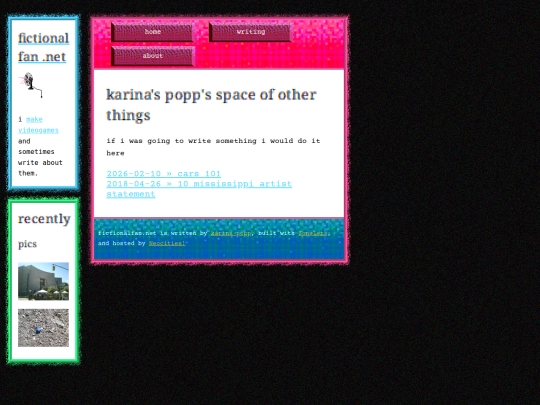View the building photo thumbnail
This screenshot has height=405, width=540.
(x=43, y=281)
